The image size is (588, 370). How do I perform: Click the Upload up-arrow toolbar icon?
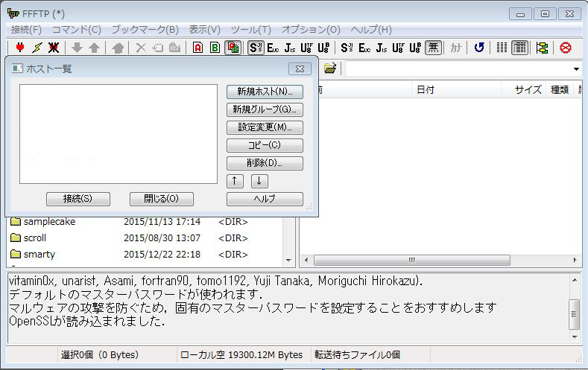pos(94,48)
